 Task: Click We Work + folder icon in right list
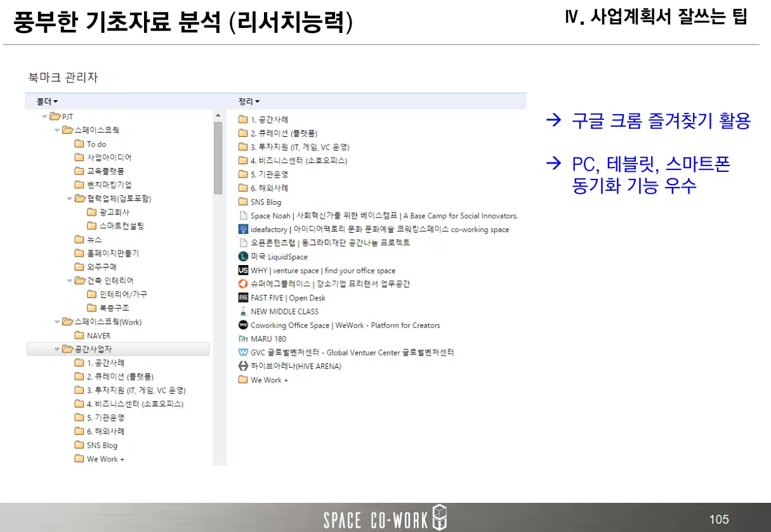click(x=242, y=380)
